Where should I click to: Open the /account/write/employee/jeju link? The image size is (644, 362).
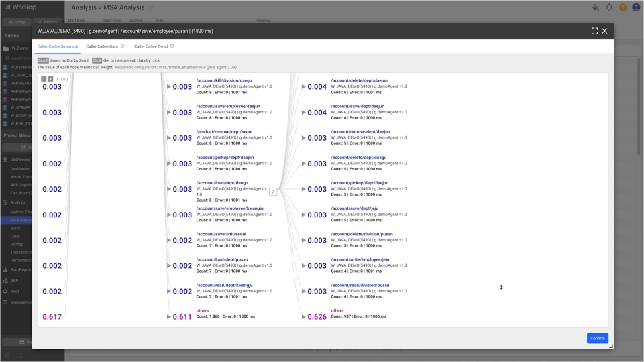(360, 259)
